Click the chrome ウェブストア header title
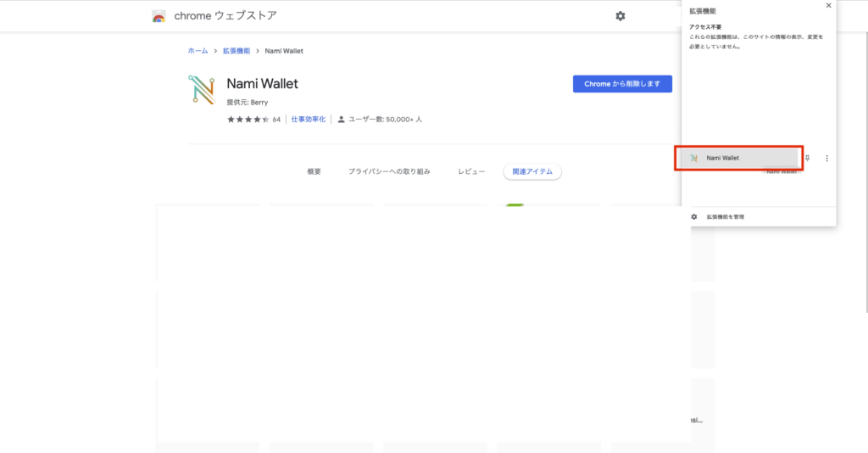 (x=225, y=16)
